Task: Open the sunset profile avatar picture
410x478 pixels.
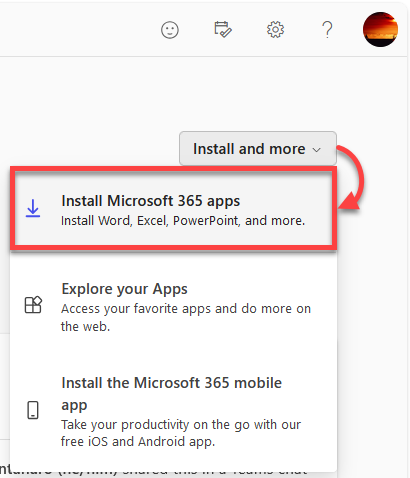Action: (380, 29)
